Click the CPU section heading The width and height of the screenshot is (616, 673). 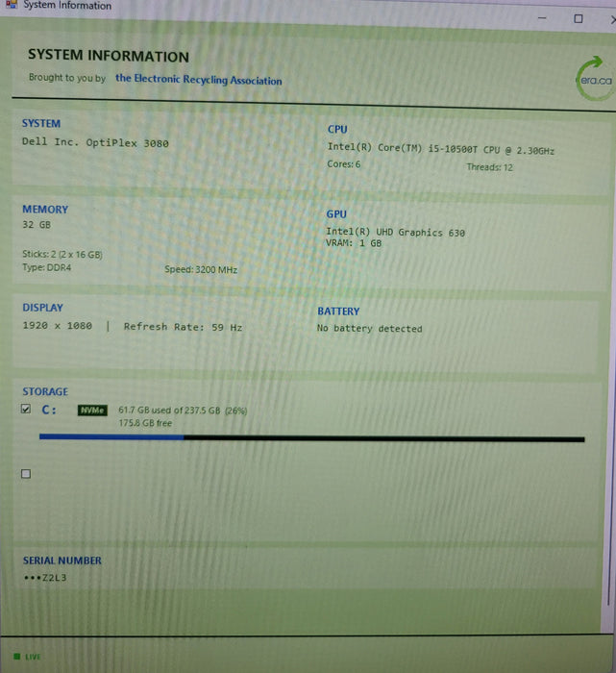point(337,129)
